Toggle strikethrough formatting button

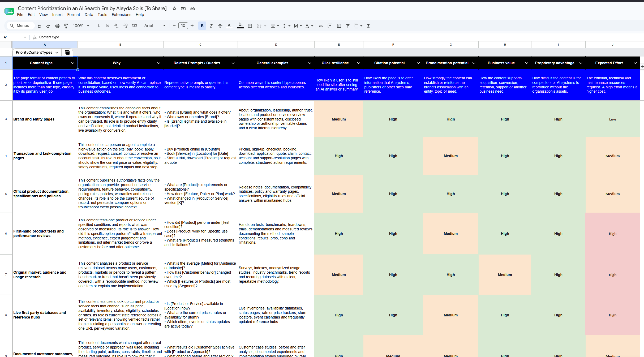[220, 26]
